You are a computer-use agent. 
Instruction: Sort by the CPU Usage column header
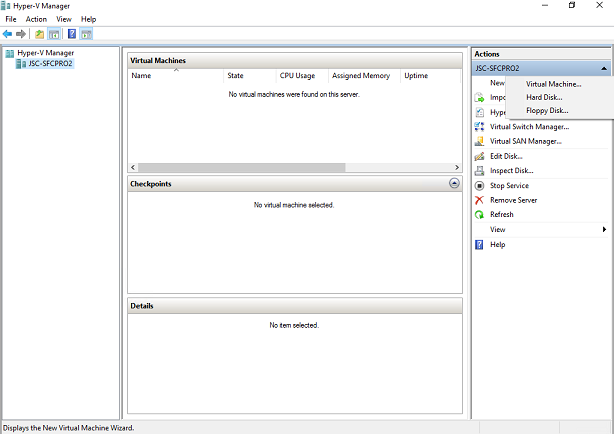(302, 76)
